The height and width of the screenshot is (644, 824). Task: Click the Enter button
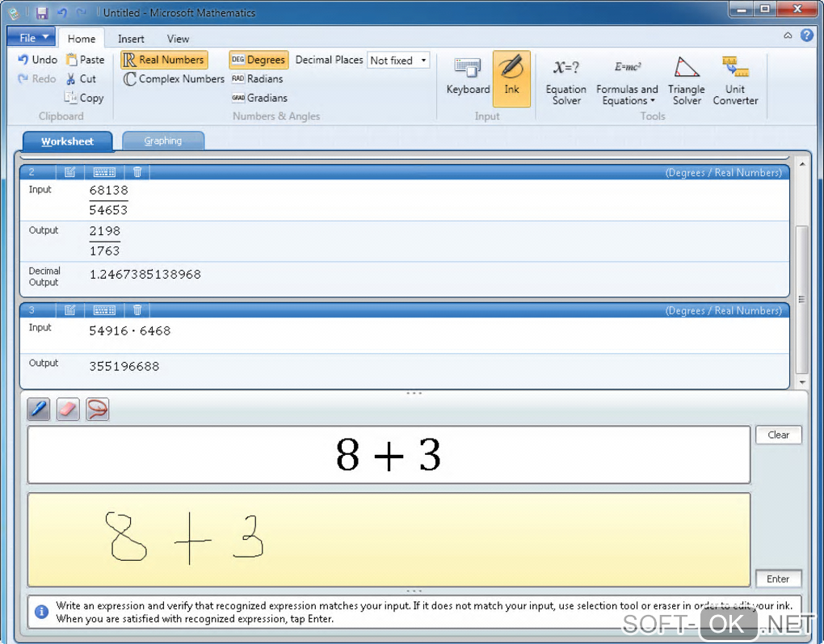coord(778,579)
